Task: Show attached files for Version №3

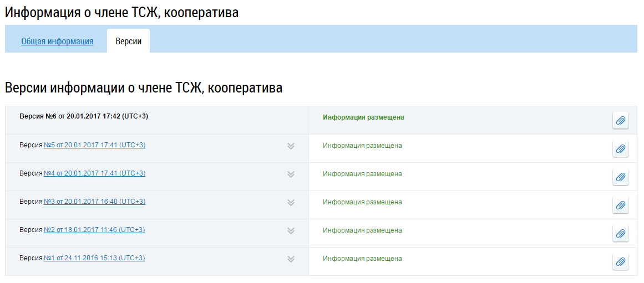Action: [621, 205]
